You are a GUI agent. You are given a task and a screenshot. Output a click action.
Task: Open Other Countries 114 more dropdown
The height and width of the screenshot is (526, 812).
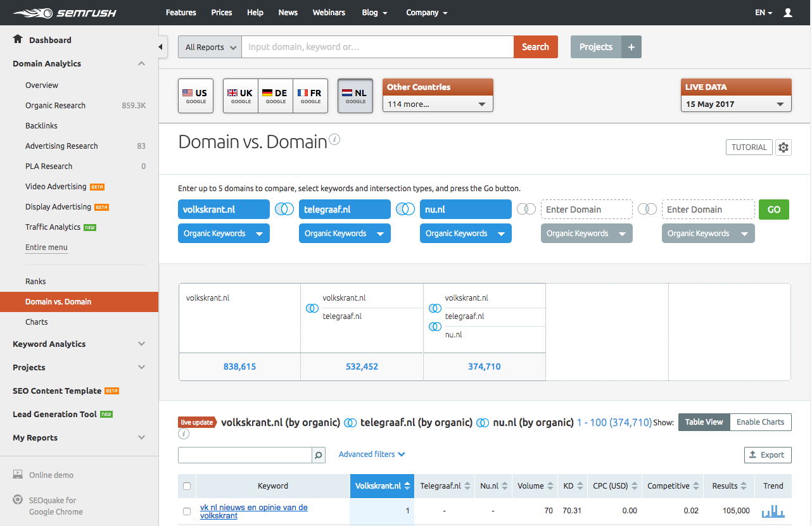(438, 104)
